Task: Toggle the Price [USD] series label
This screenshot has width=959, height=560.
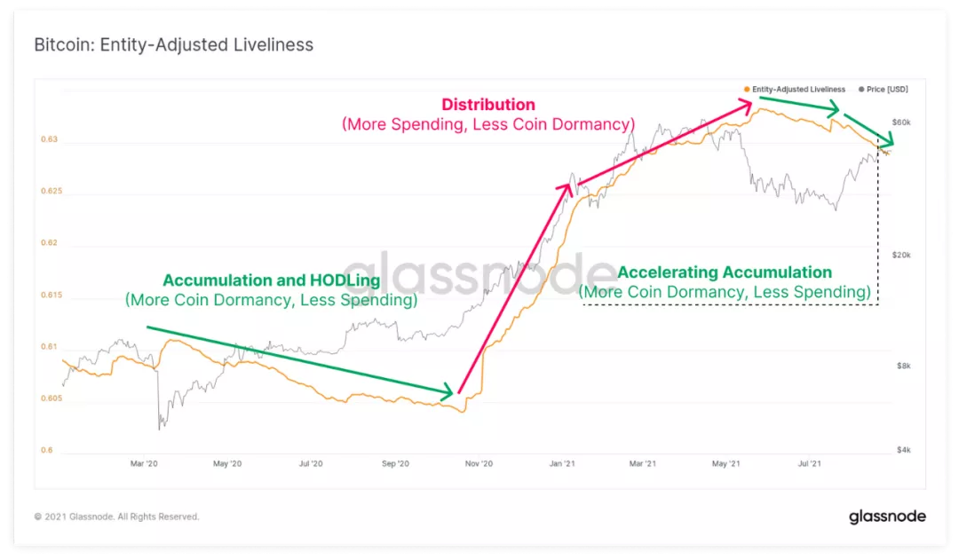Action: click(x=887, y=89)
